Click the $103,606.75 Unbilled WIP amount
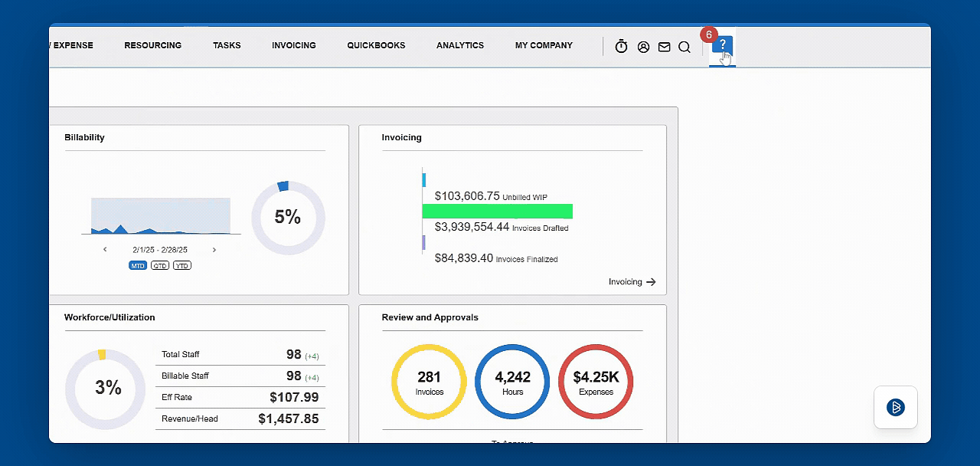The width and height of the screenshot is (980, 466). point(467,196)
